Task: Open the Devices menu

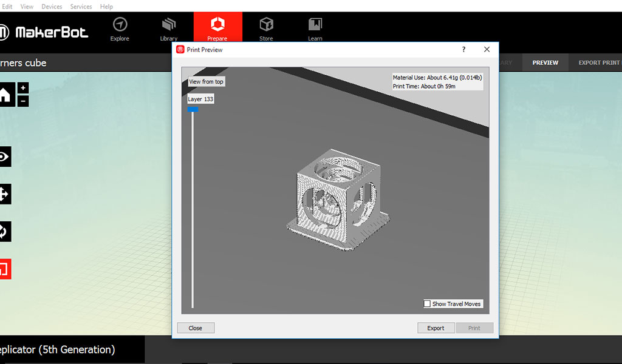Action: pos(52,6)
